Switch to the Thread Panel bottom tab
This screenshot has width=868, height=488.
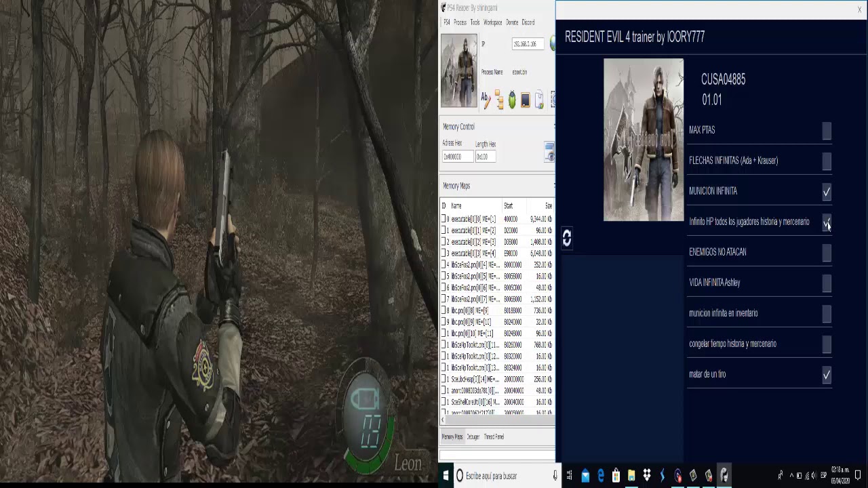(494, 437)
